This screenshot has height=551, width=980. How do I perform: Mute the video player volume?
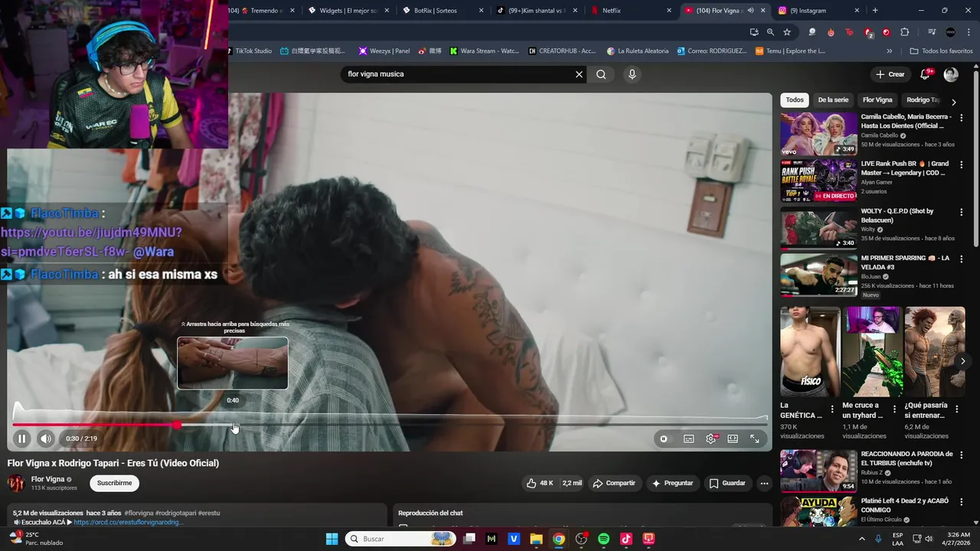click(x=46, y=439)
